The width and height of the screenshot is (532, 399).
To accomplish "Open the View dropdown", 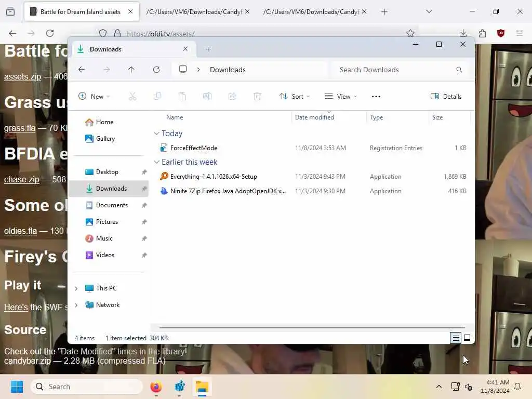I will tap(341, 96).
